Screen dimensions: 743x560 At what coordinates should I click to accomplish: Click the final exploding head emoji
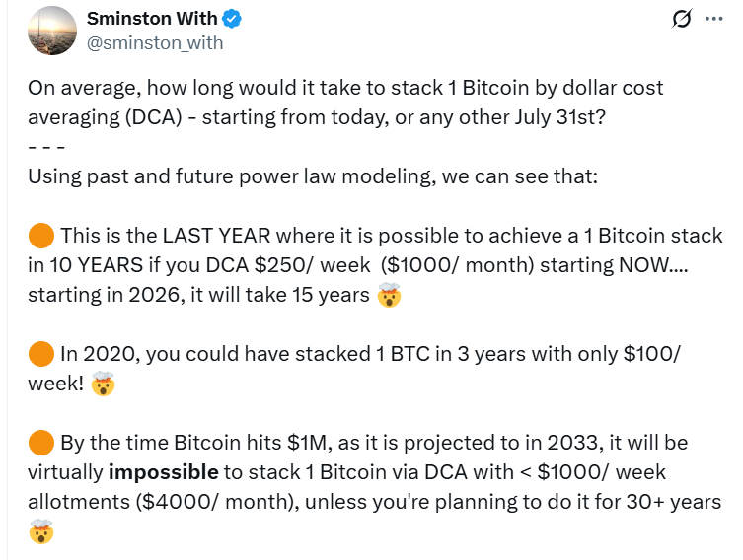tap(41, 531)
